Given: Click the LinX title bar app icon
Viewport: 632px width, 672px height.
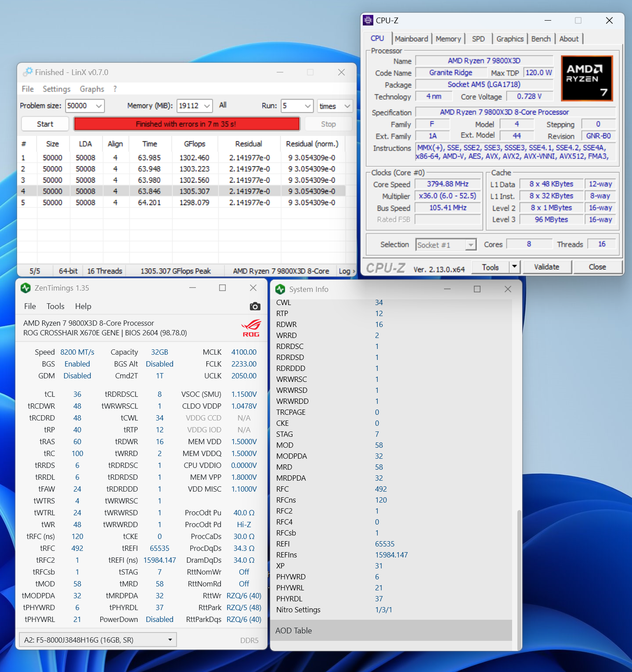Looking at the screenshot, I should pyautogui.click(x=28, y=72).
